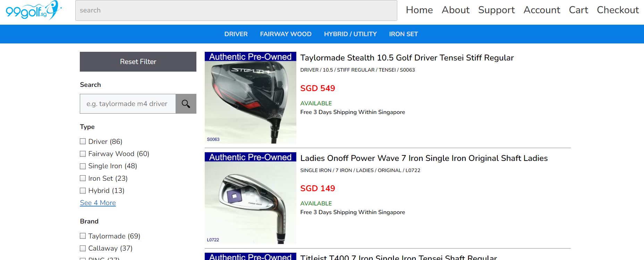Select HYBRID / UTILITY category

350,34
